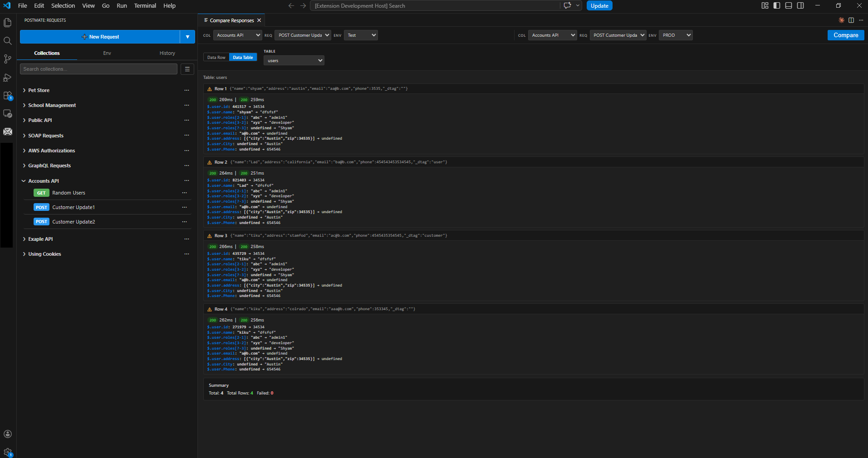Image resolution: width=868 pixels, height=458 pixels.
Task: Split the editor to the right
Action: coord(851,20)
